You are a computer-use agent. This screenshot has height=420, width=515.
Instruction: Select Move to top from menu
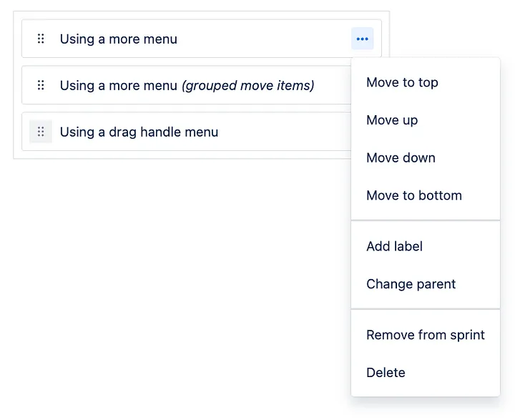(x=402, y=82)
